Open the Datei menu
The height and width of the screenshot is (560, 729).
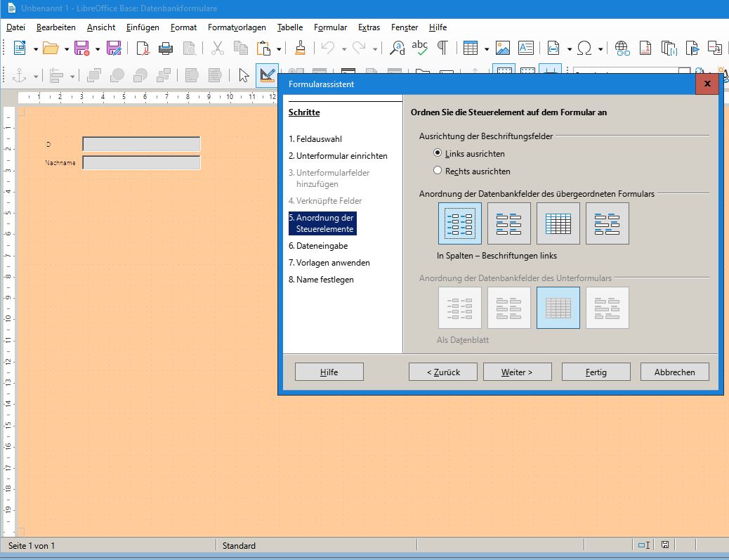click(16, 27)
